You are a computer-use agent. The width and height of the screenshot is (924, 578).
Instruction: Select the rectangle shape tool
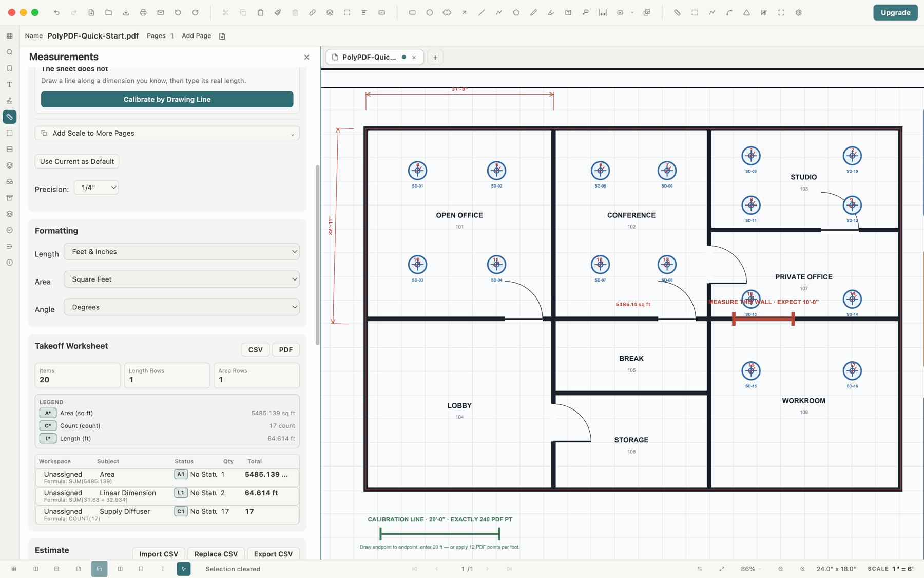point(412,12)
